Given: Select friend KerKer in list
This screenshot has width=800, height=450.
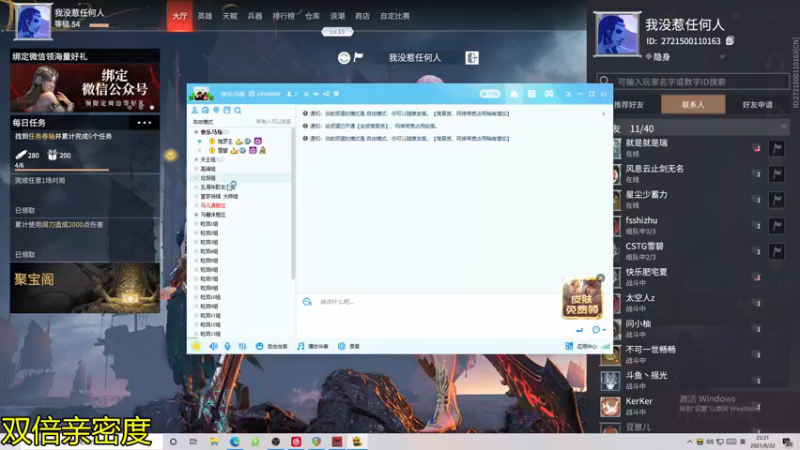Looking at the screenshot, I should pos(694,406).
